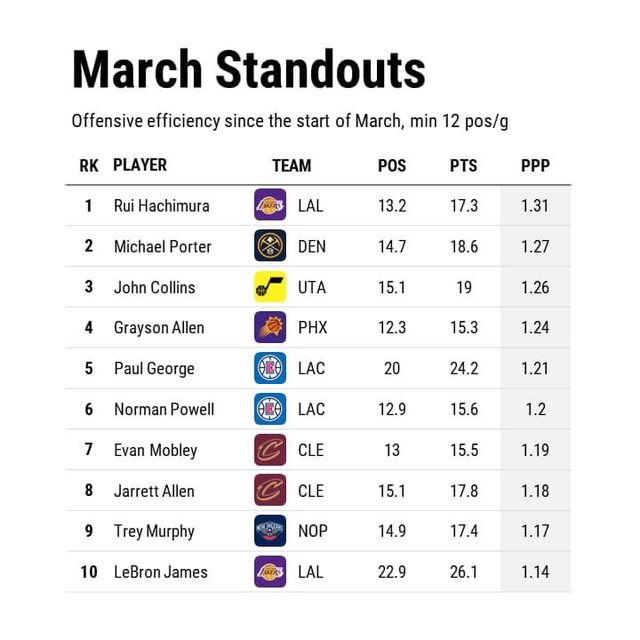Click the PPP column header
The image size is (640, 640).
point(535,166)
